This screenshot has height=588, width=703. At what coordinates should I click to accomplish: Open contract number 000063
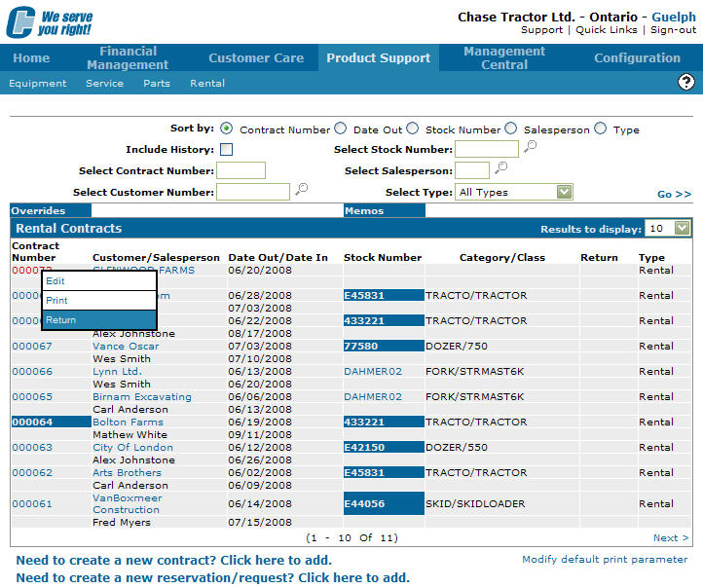pyautogui.click(x=32, y=447)
